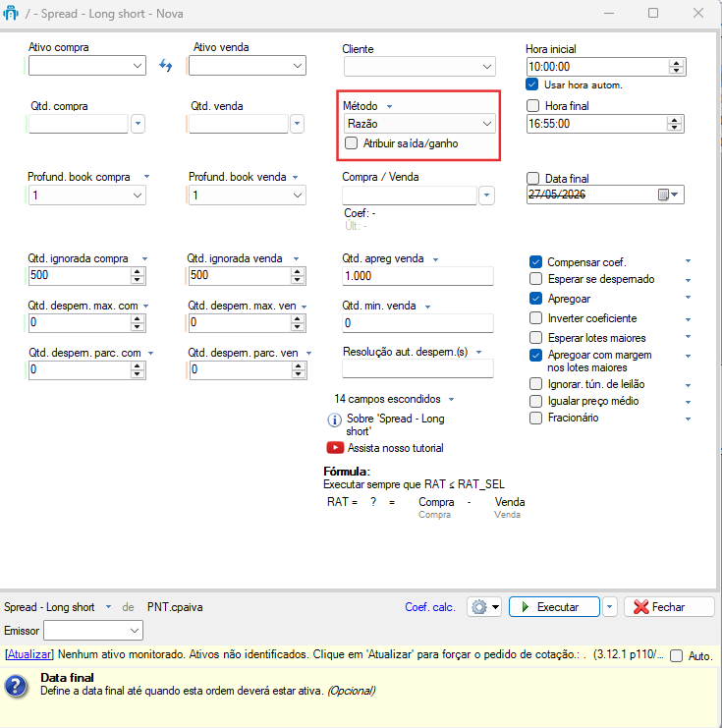Click arrow next to Qtd. min. venda label
This screenshot has height=728, width=722.
[427, 307]
